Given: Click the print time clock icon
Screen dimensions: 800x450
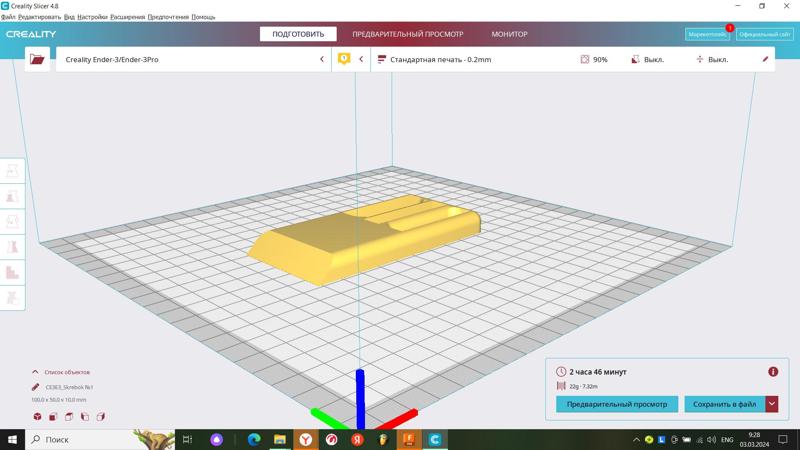Looking at the screenshot, I should click(x=561, y=371).
